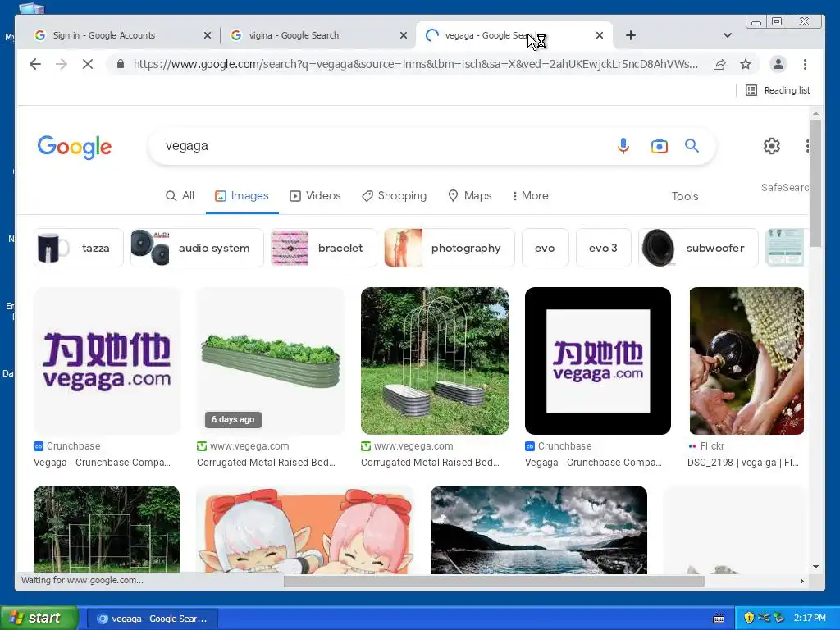Viewport: 840px width, 630px height.
Task: Click the security shield tray icon
Action: click(749, 619)
